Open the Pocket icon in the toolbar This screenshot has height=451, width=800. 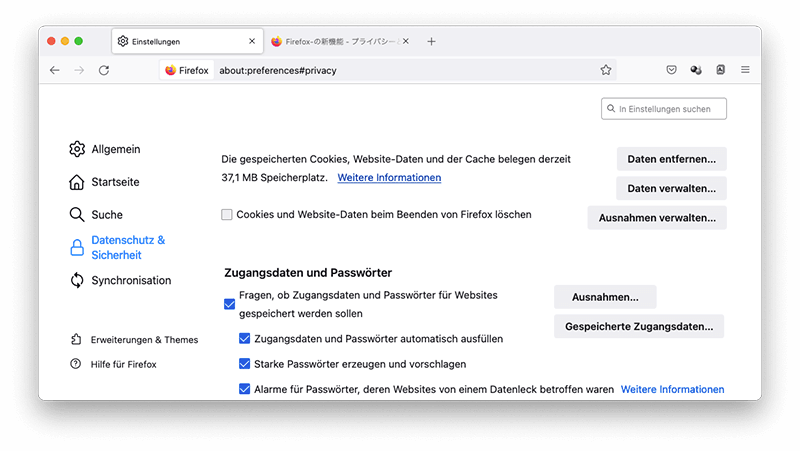[672, 70]
